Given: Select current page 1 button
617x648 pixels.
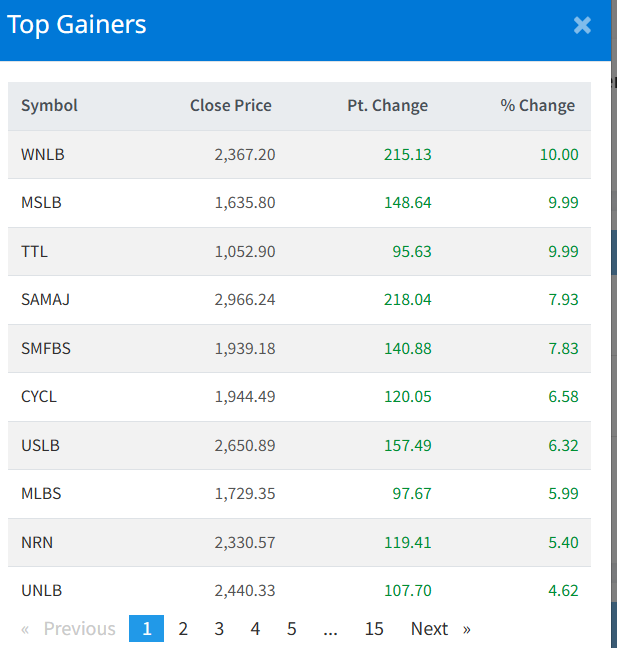Looking at the screenshot, I should click(146, 629).
